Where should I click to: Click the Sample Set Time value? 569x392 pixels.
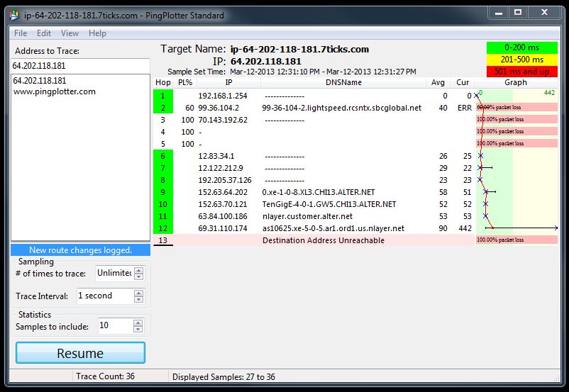(x=323, y=72)
